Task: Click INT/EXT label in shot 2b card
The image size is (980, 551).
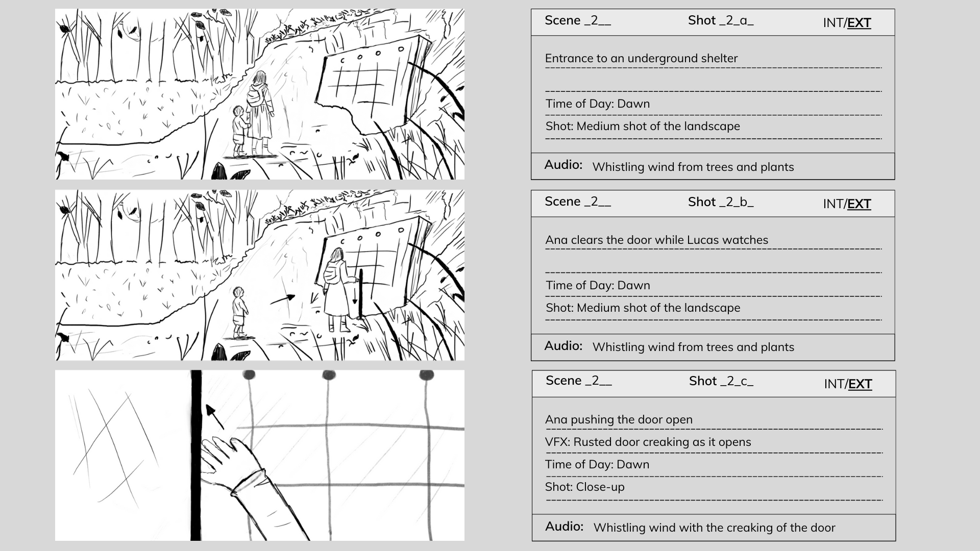Action: pos(847,204)
